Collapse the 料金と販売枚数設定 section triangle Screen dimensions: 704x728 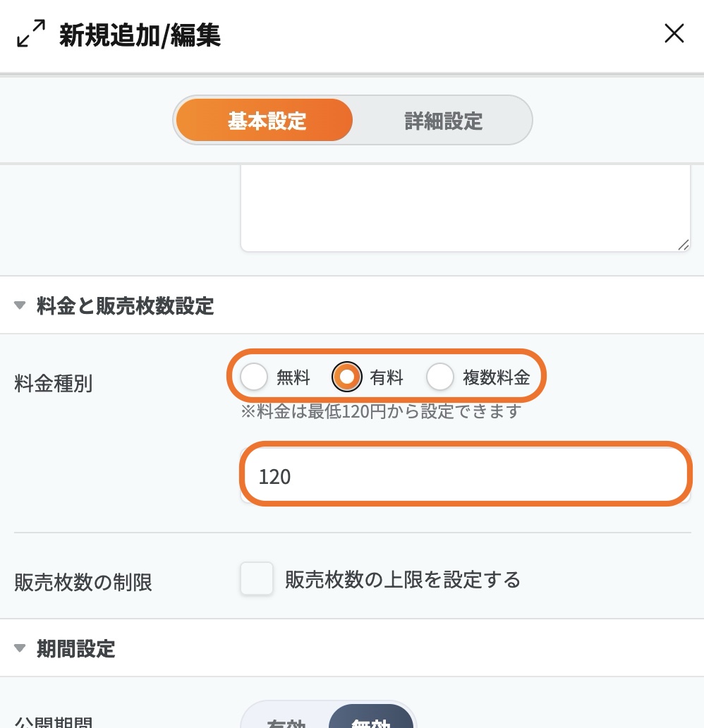click(20, 306)
